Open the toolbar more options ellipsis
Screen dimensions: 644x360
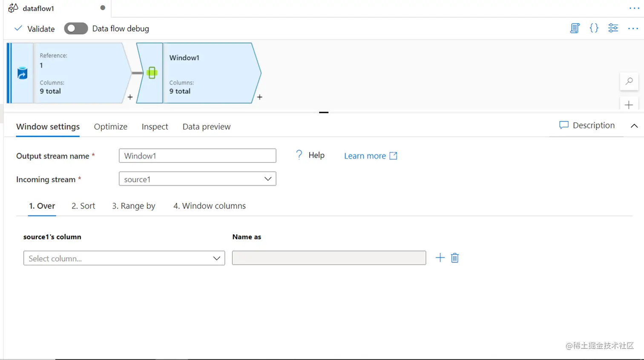[x=633, y=29]
